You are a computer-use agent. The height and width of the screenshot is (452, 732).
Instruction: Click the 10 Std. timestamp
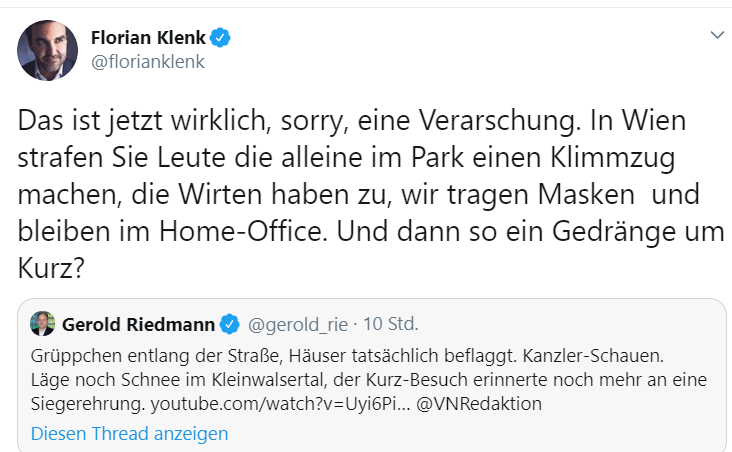pos(391,324)
